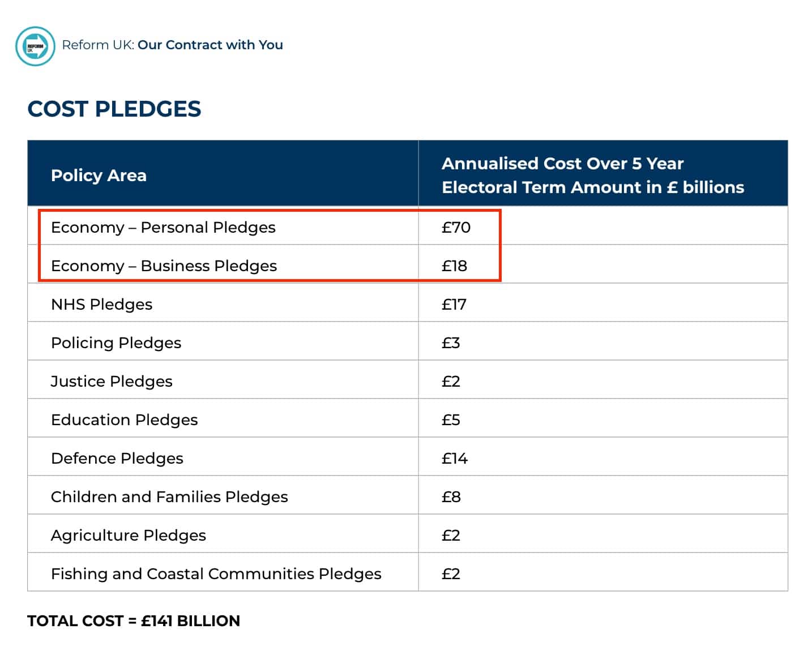The image size is (812, 659).
Task: Click the 'Policing Pledges' row label
Action: click(x=116, y=343)
